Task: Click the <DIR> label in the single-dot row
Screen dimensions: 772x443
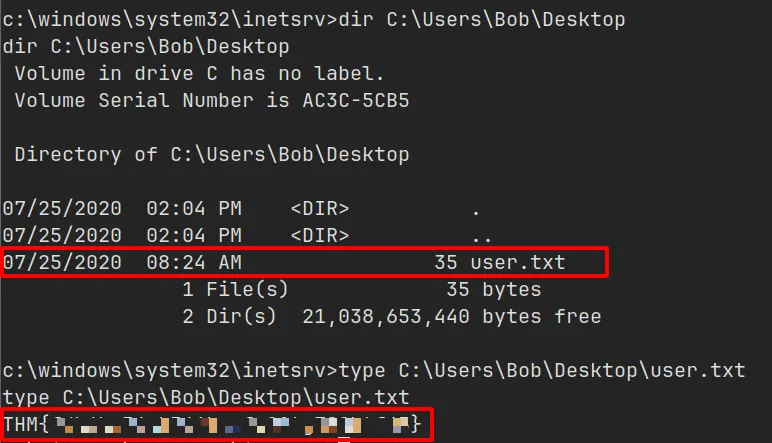Action: (320, 209)
